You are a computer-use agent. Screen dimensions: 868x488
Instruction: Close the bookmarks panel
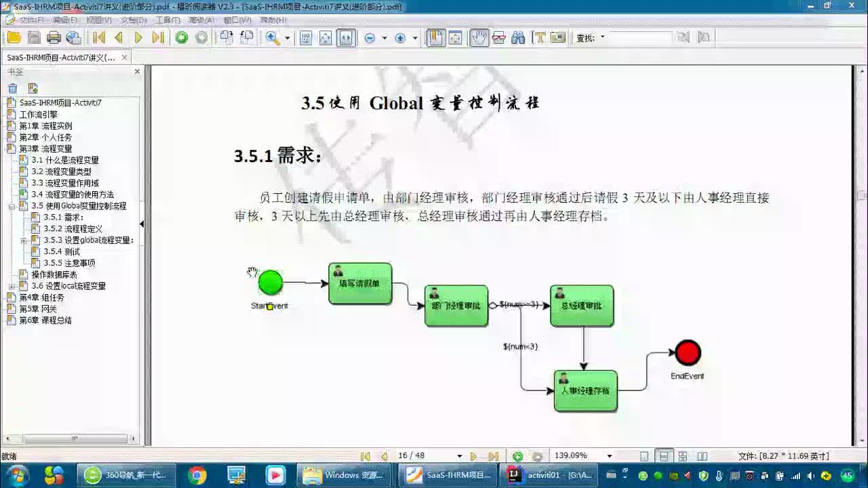coord(137,71)
